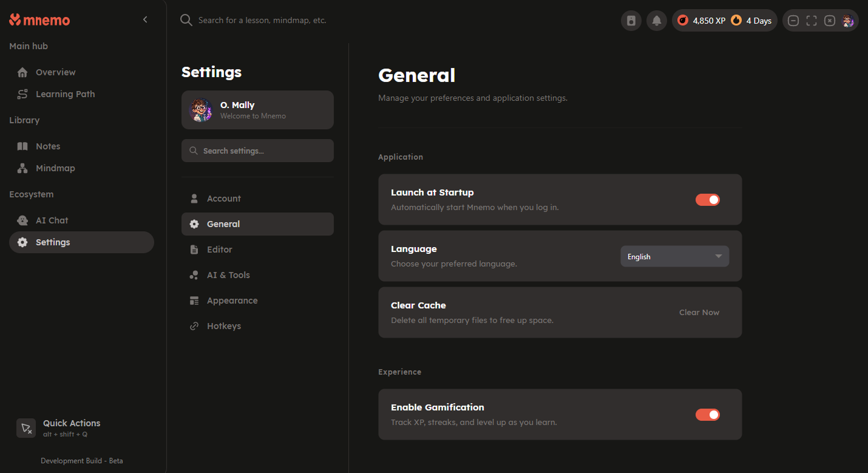Focus the Search settings field
This screenshot has width=868, height=473.
257,151
